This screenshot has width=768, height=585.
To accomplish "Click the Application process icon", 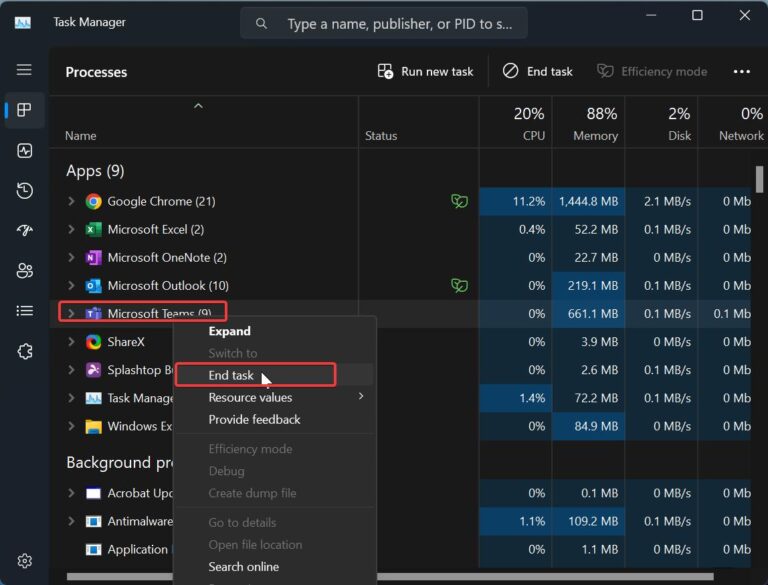I will tap(93, 550).
